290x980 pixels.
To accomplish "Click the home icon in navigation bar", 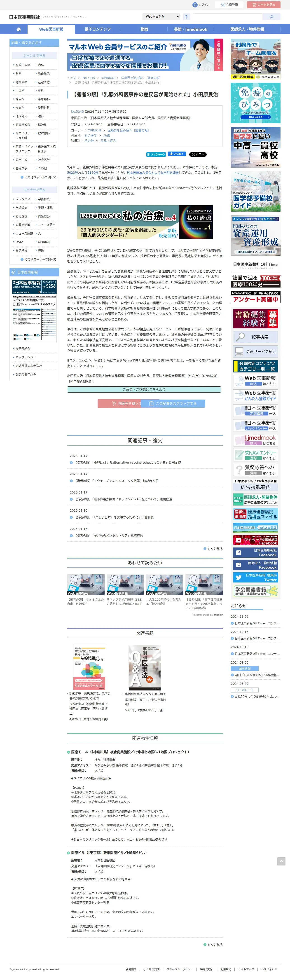I will [x=19, y=29].
